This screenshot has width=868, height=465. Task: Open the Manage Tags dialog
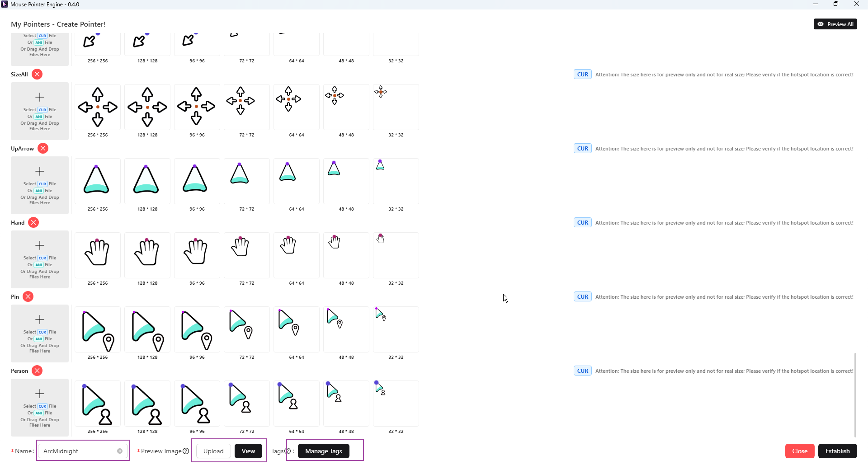point(323,451)
